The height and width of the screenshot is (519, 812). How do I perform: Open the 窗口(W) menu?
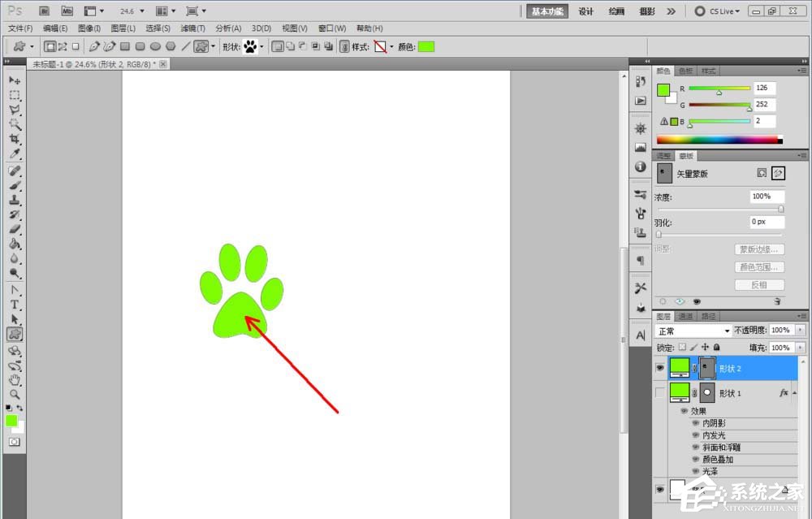point(332,28)
